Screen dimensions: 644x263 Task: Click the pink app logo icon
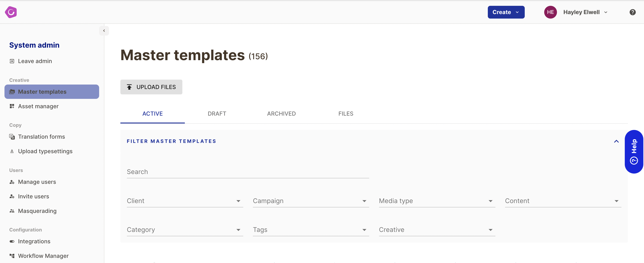pyautogui.click(x=11, y=12)
